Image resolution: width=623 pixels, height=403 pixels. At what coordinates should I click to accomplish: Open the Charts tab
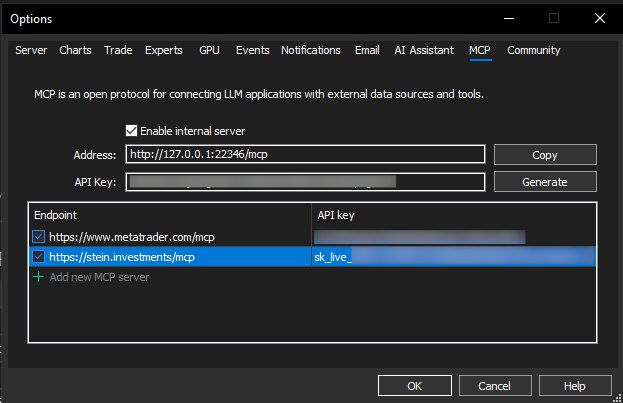75,50
